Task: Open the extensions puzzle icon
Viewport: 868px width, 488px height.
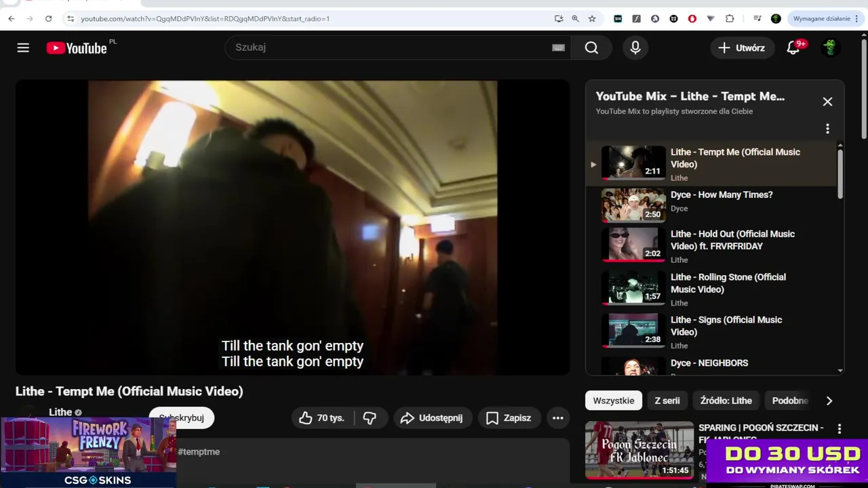Action: (x=730, y=18)
